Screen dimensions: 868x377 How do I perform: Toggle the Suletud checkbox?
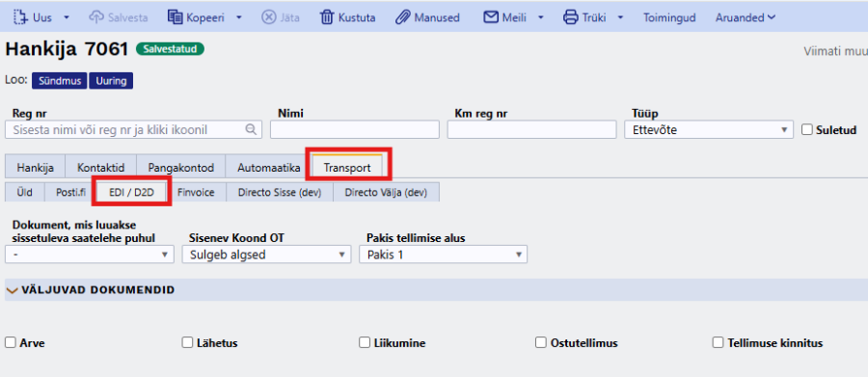click(x=807, y=129)
